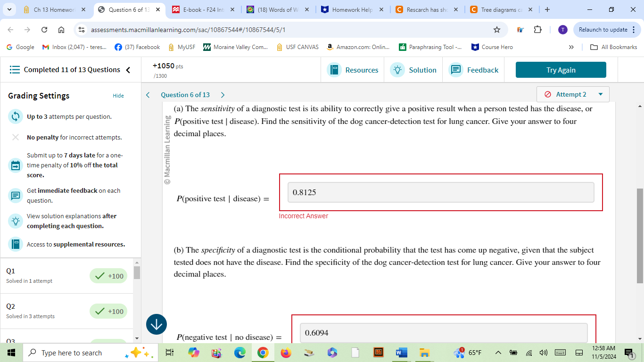Viewport: 644px width, 362px height.
Task: Hide the Grading Settings panel
Action: [118, 95]
